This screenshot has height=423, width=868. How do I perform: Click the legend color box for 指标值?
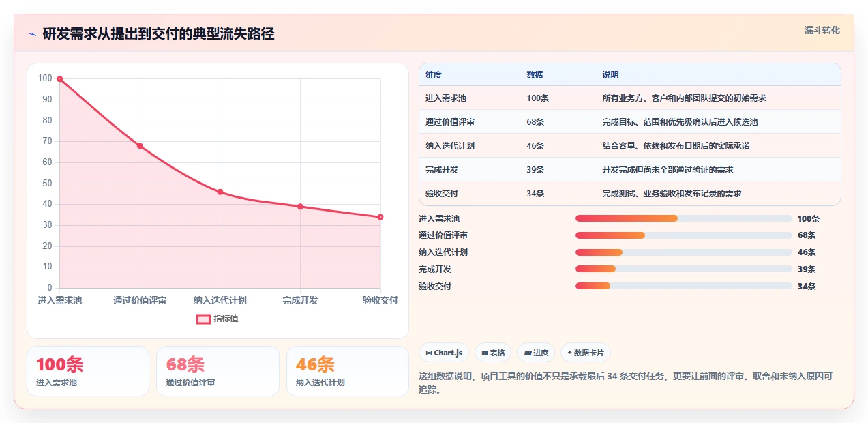pos(203,319)
